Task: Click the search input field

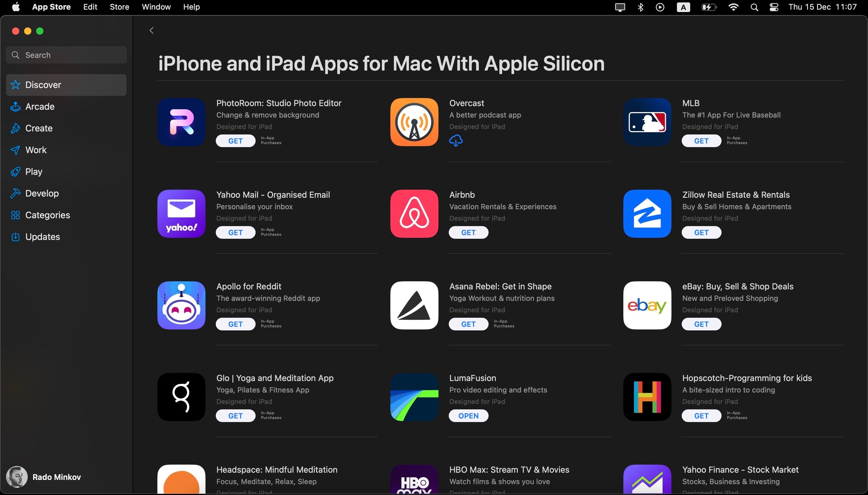Action: coord(66,54)
